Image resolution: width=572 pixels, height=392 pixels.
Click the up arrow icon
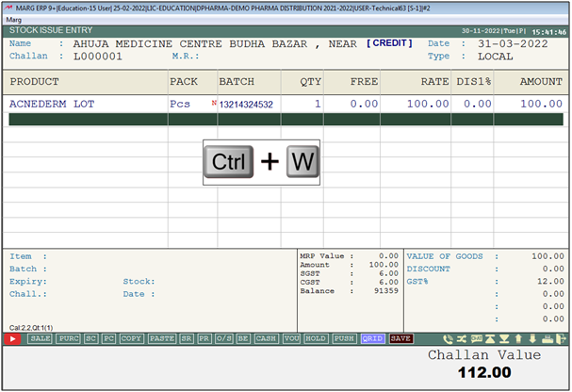click(x=518, y=338)
